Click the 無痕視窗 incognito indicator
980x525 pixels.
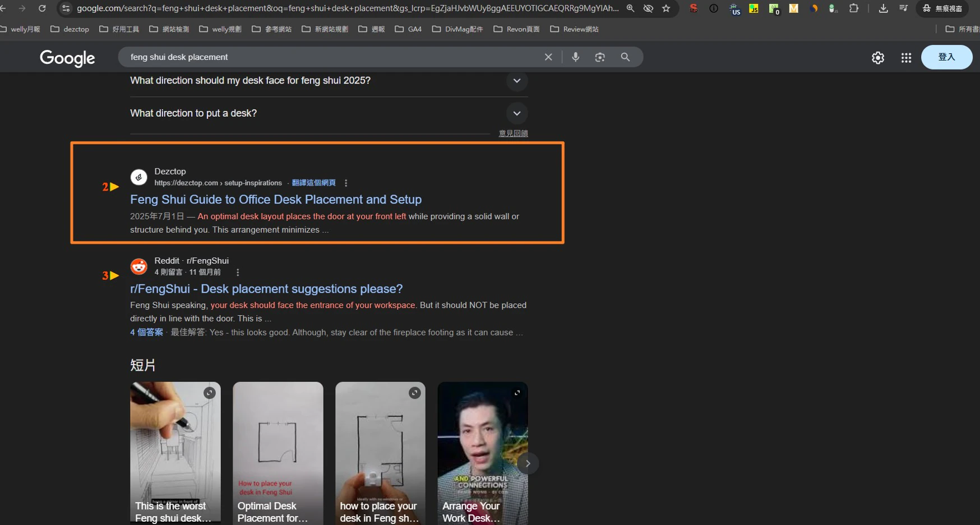coord(943,8)
